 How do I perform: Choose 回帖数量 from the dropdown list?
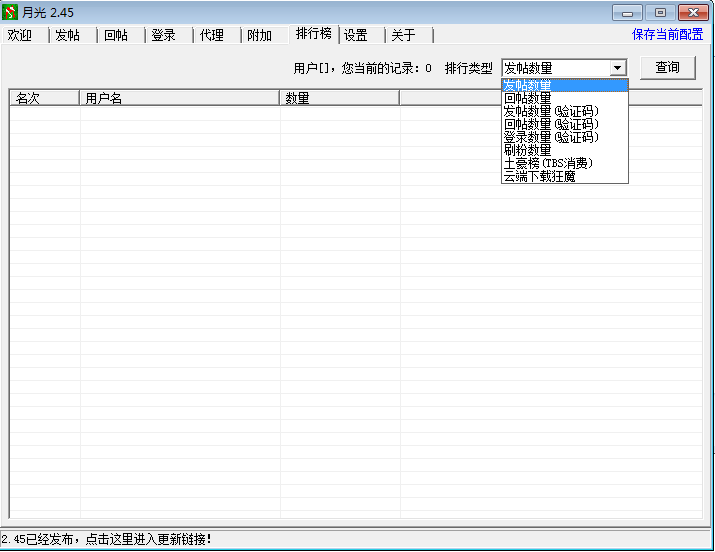tap(528, 98)
